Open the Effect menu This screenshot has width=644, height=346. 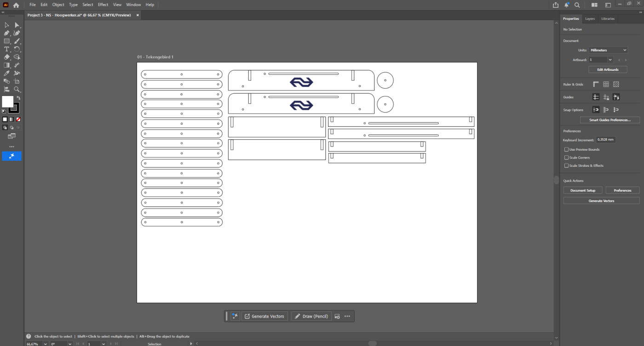tap(103, 5)
